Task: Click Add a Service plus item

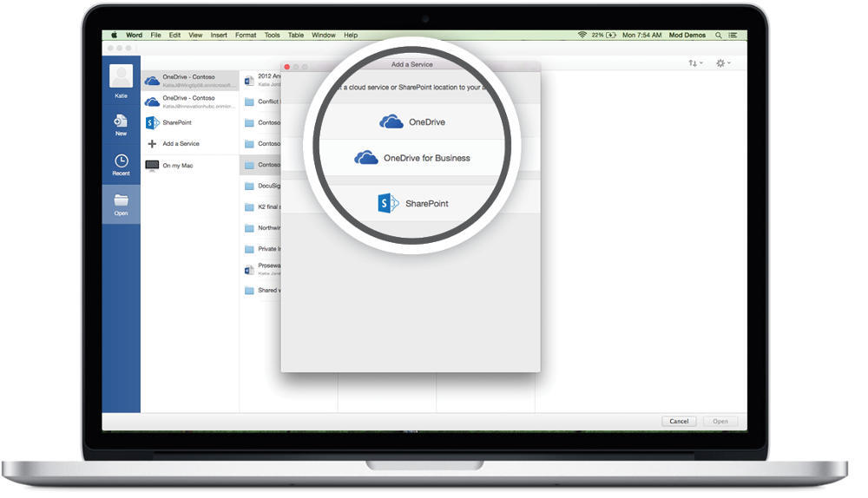Action: point(190,144)
